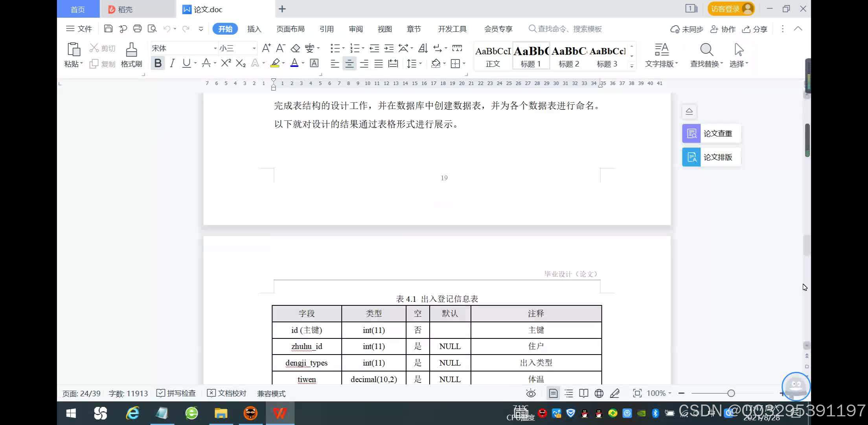
Task: Collapse the ribbon with chevron
Action: (798, 29)
